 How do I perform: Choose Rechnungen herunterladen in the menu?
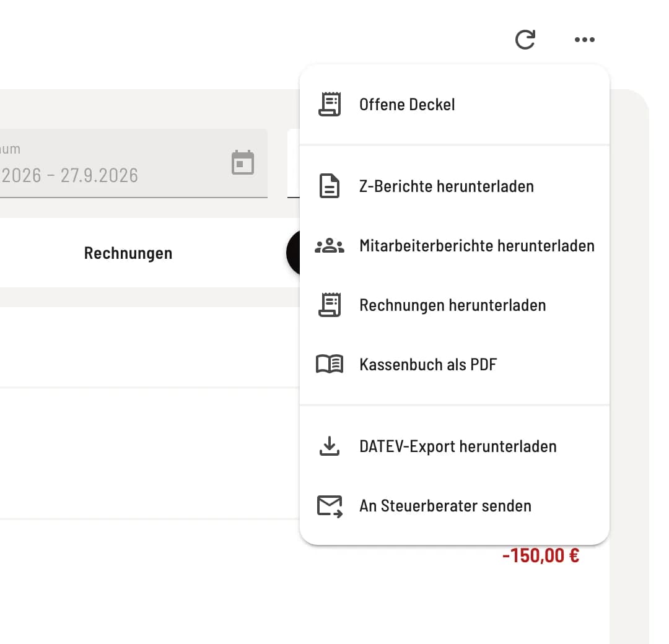(x=455, y=305)
